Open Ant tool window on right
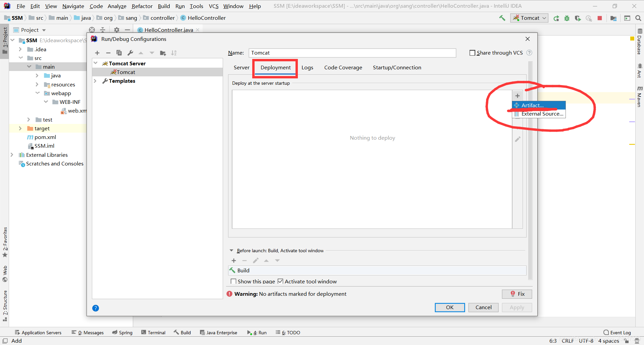This screenshot has width=644, height=345. coord(639,71)
